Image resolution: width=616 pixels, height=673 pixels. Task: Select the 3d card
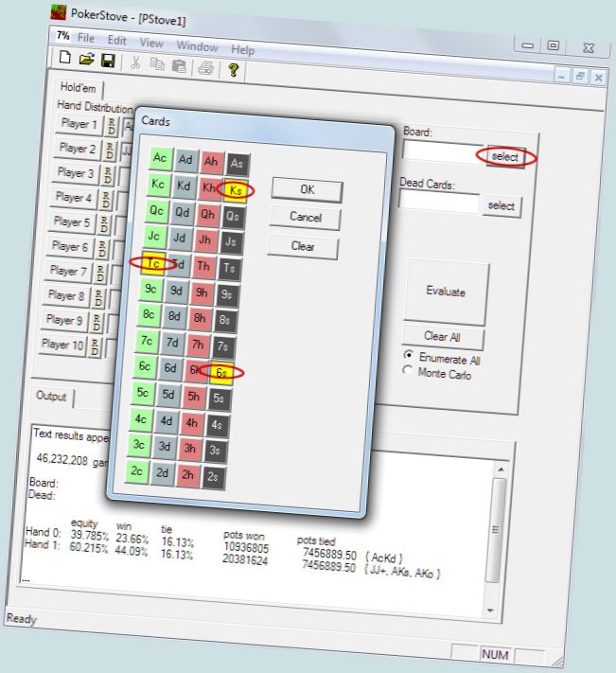(165, 447)
